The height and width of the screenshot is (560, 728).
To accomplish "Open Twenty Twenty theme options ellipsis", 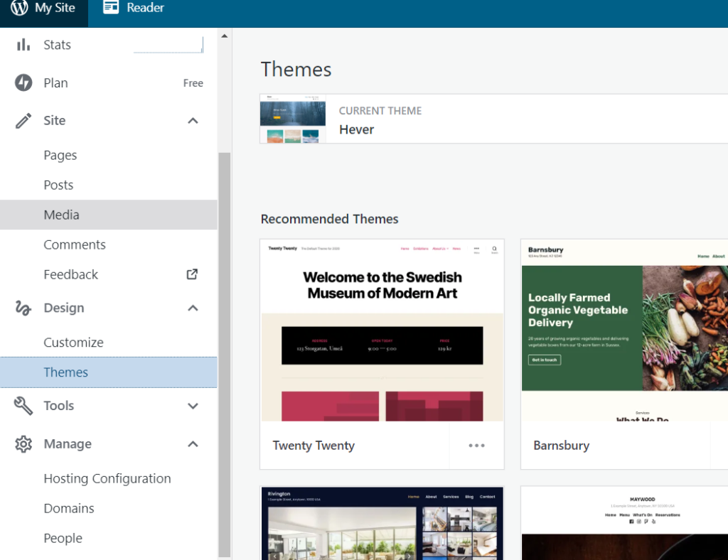I will pos(476,446).
